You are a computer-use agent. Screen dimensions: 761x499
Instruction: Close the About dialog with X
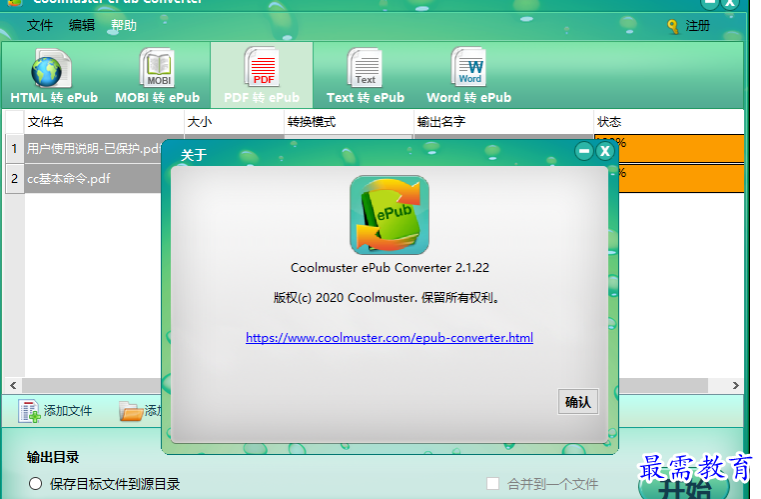coord(605,151)
